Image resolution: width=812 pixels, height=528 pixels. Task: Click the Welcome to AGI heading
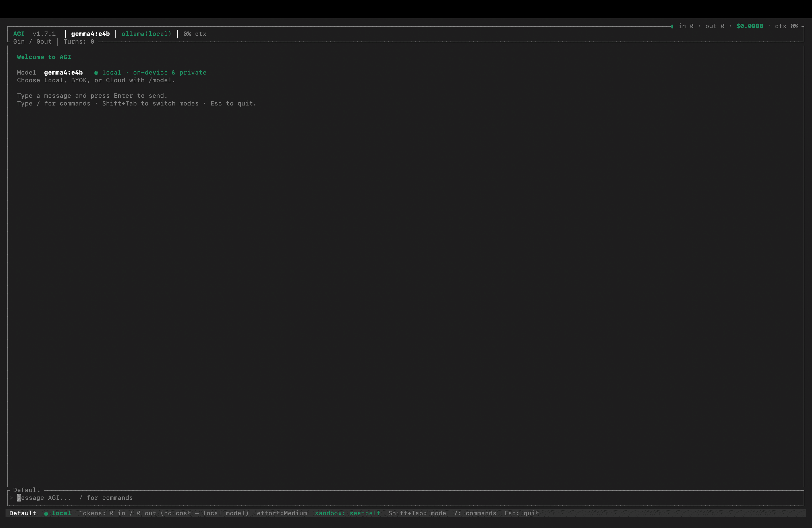[x=44, y=57]
